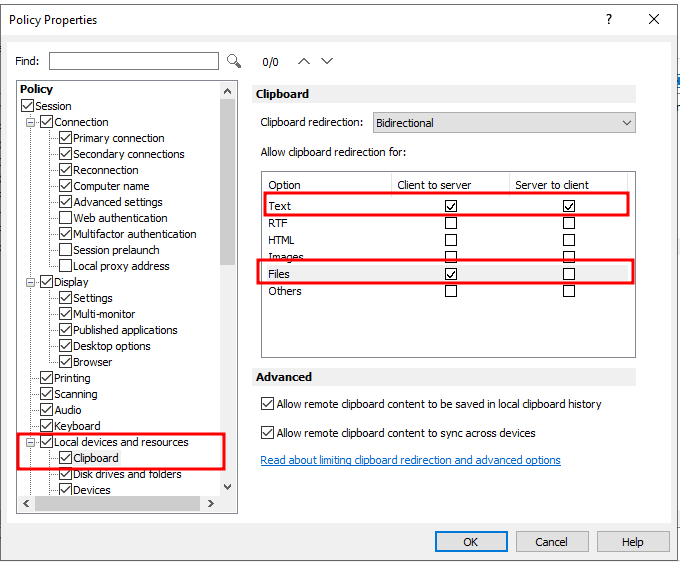Uncheck clipboard sync across devices option

[267, 433]
